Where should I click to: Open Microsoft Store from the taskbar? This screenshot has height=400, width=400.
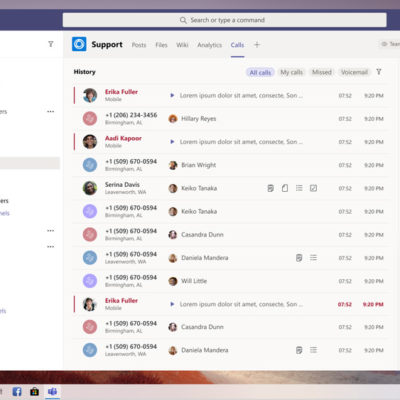tap(34, 391)
